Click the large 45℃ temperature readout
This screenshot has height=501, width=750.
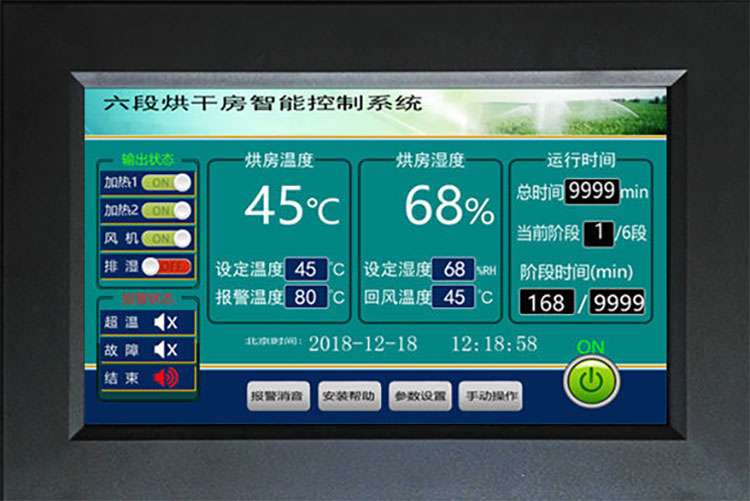pos(291,207)
